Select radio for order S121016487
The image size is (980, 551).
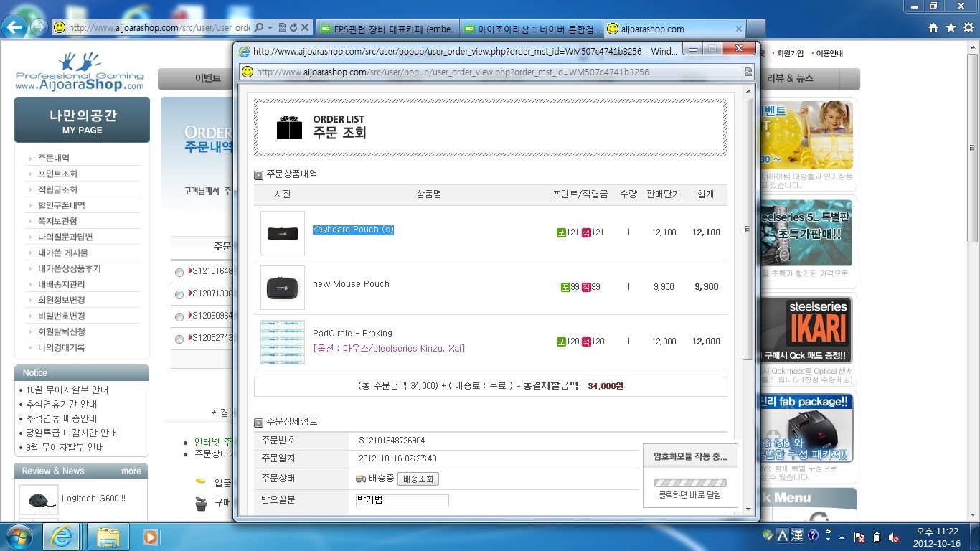pyautogui.click(x=179, y=272)
